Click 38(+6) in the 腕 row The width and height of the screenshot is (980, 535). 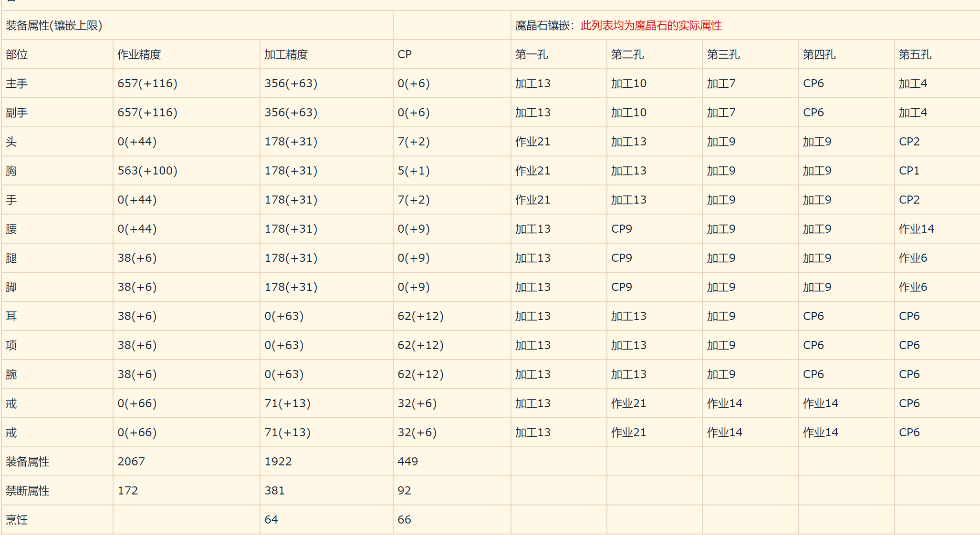(x=137, y=374)
